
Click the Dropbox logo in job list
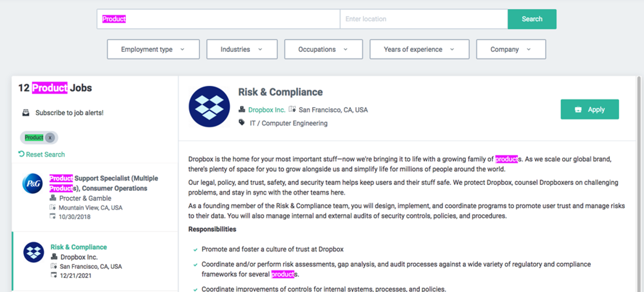[34, 252]
